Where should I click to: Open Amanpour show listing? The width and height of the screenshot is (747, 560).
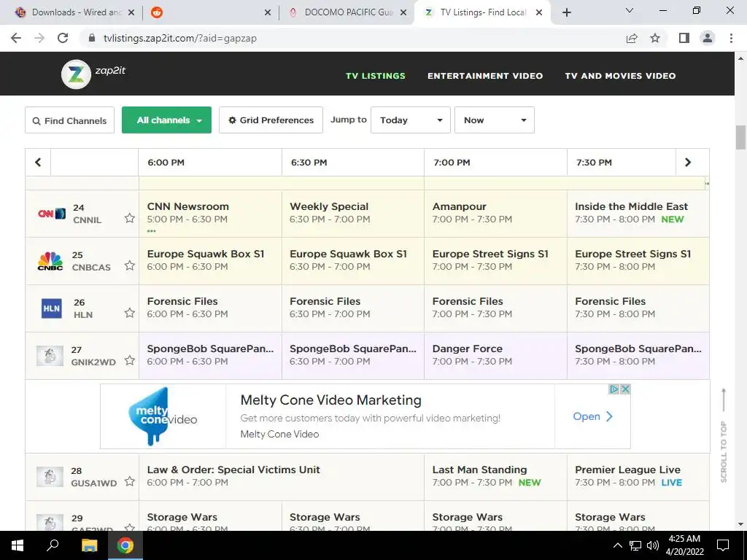[495, 214]
